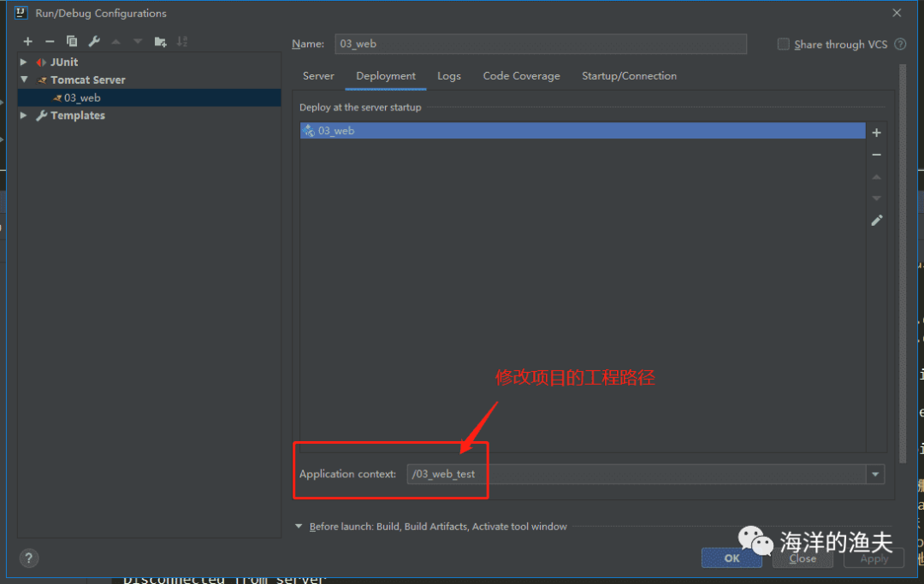This screenshot has width=924, height=584.
Task: Open Application context dropdown arrow
Action: 875,474
